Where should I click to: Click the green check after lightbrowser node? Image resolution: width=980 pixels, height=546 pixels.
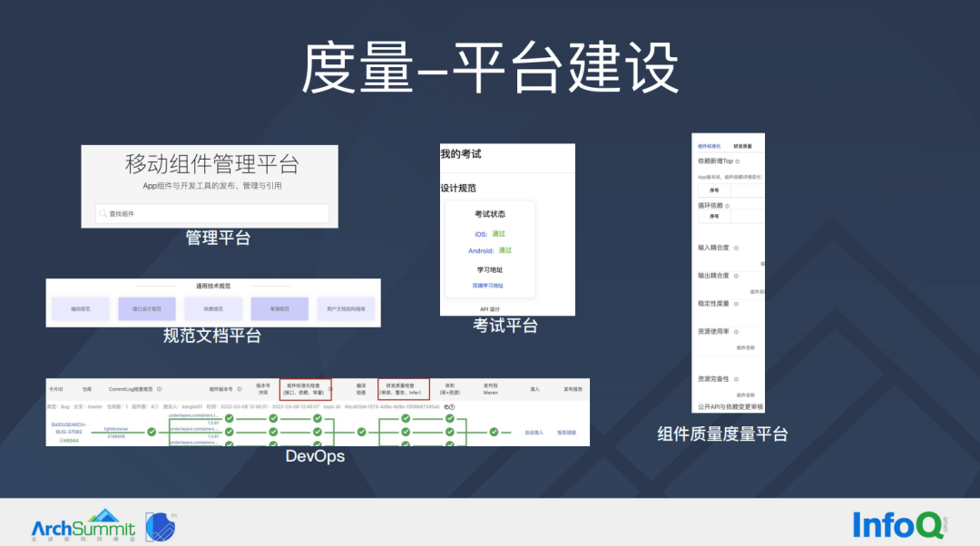pos(152,432)
